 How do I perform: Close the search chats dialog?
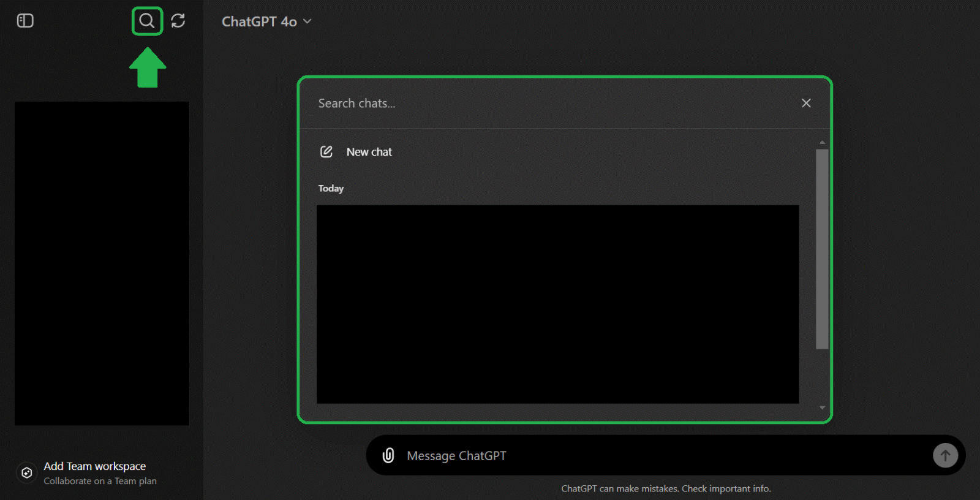coord(806,103)
